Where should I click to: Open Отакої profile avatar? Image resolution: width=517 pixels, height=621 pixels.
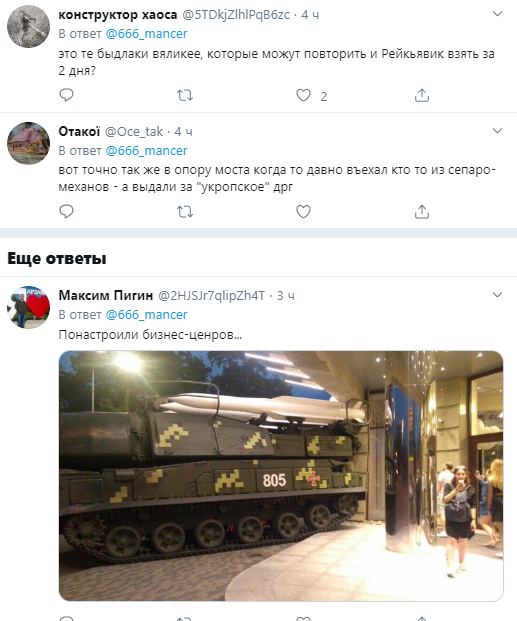click(x=29, y=143)
